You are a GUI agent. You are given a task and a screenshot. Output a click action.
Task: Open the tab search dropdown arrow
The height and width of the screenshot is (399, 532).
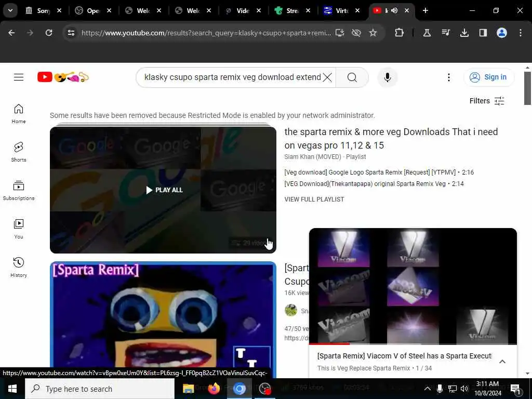click(10, 10)
